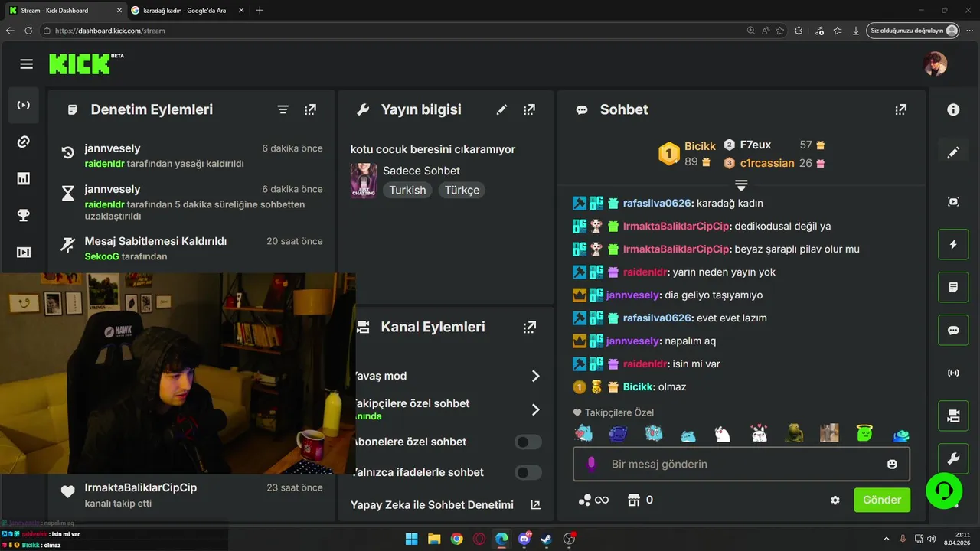Open the video clips icon in left sidebar

(24, 252)
